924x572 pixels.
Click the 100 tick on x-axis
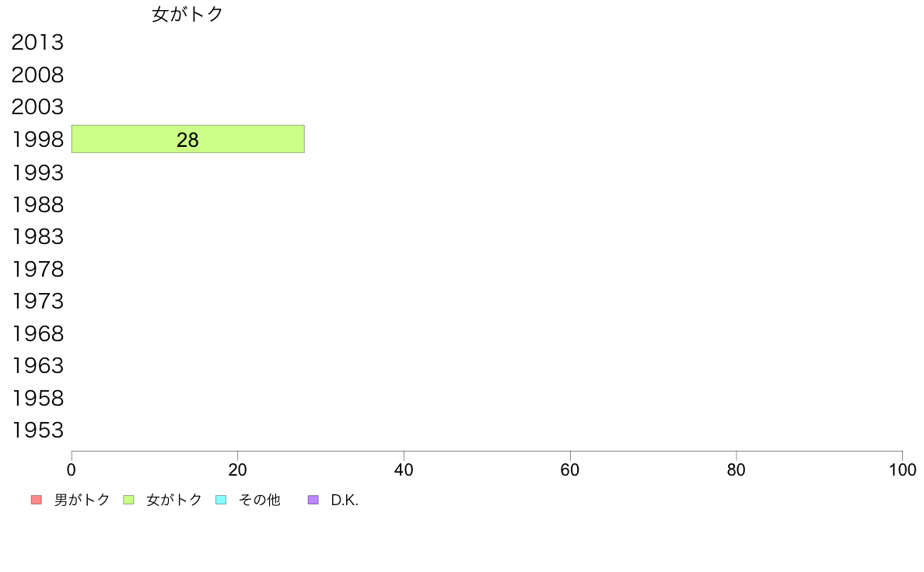point(902,470)
